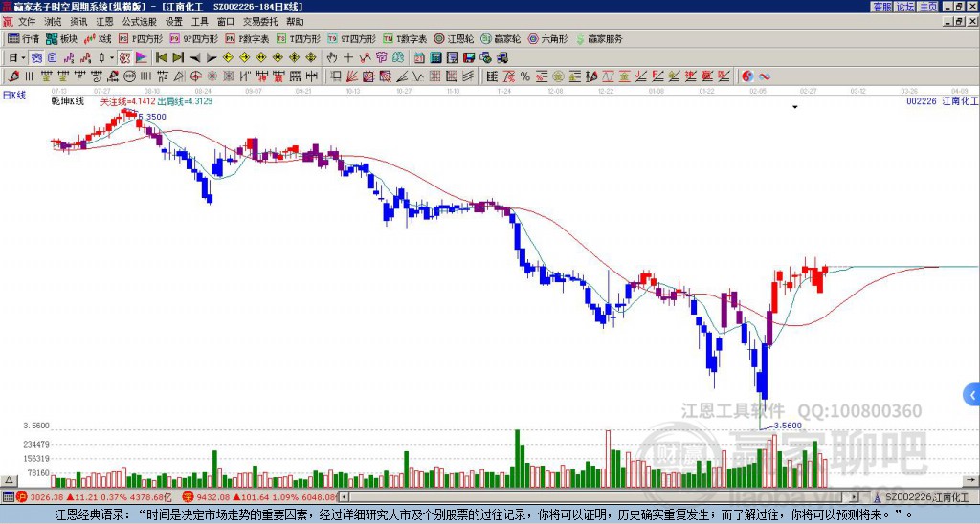
Task: Click the 出局线=4.3129 label
Action: 185,101
